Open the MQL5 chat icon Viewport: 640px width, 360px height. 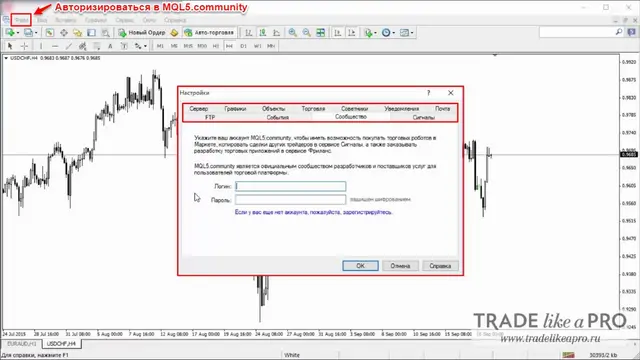pyautogui.click(x=631, y=32)
